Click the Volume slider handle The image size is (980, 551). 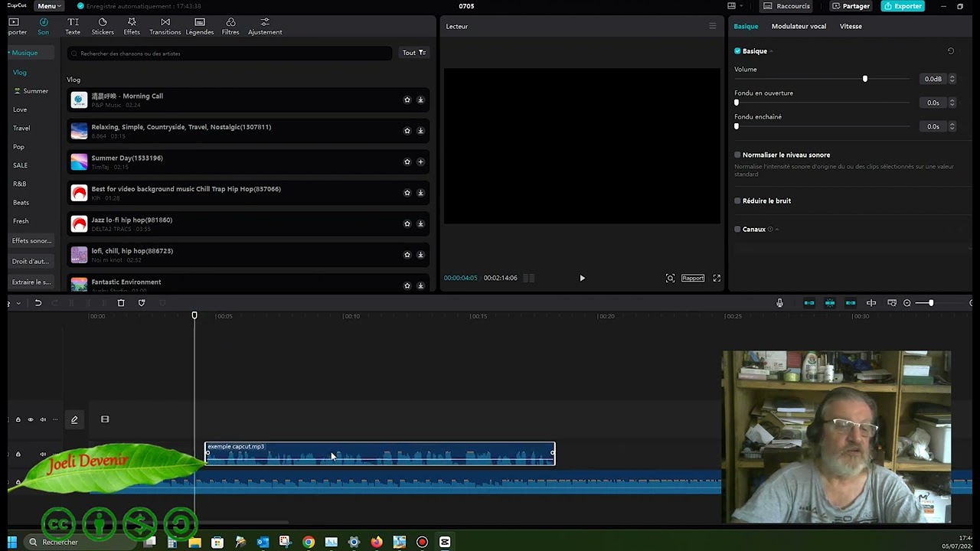pyautogui.click(x=865, y=79)
